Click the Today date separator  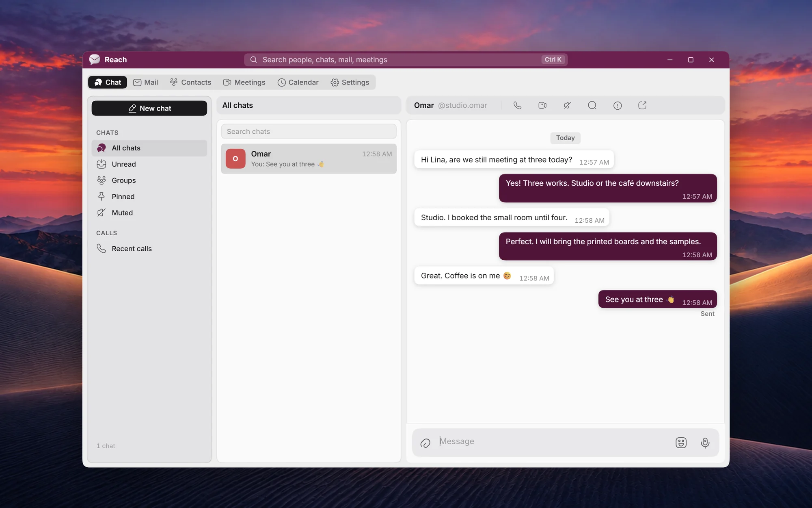pos(565,138)
